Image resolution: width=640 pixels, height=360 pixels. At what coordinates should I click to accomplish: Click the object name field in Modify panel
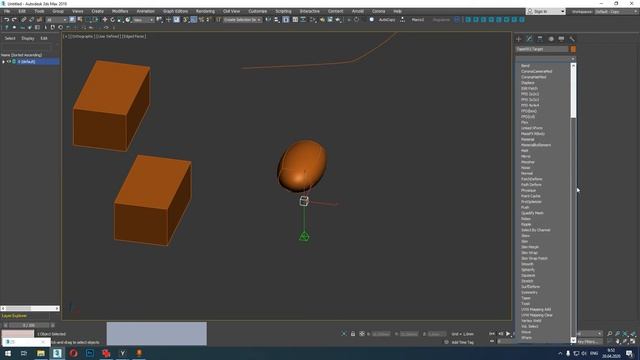(542, 49)
